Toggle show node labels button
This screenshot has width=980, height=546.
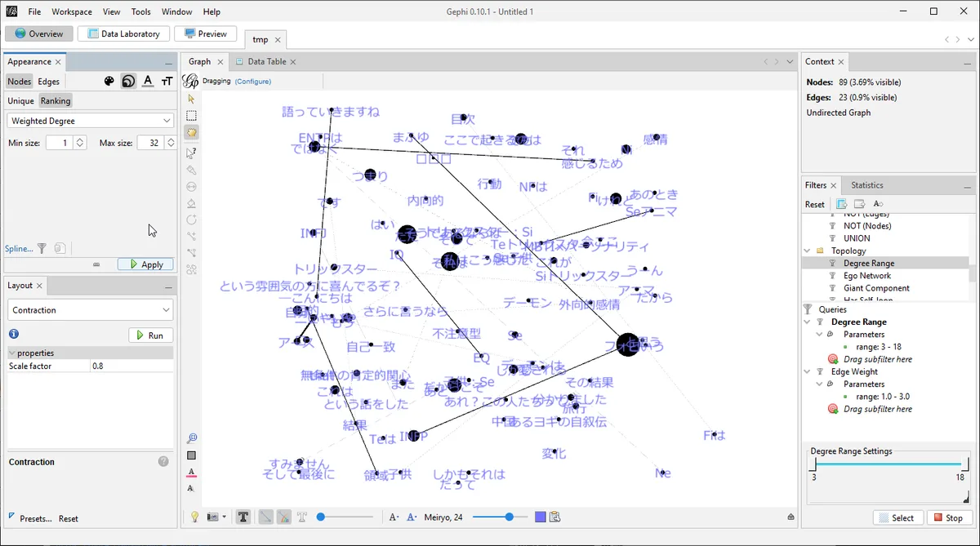point(243,517)
